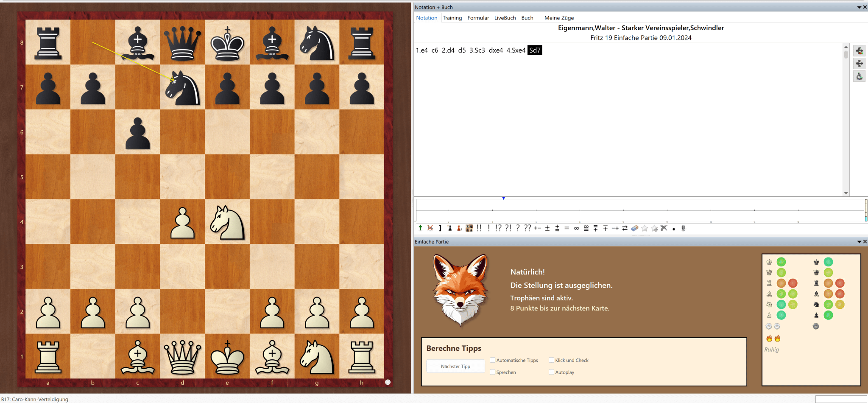The width and height of the screenshot is (868, 403).
Task: Switch to the LiveBuch tab
Action: [505, 18]
